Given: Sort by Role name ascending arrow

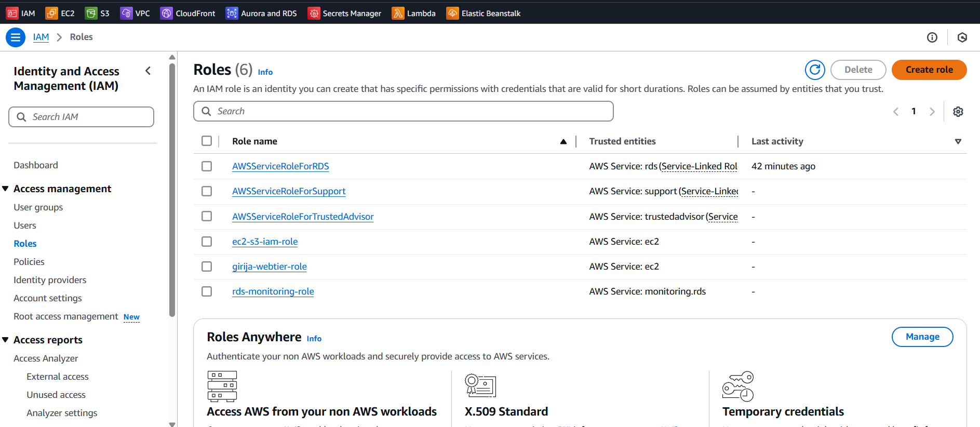Looking at the screenshot, I should click(x=563, y=141).
